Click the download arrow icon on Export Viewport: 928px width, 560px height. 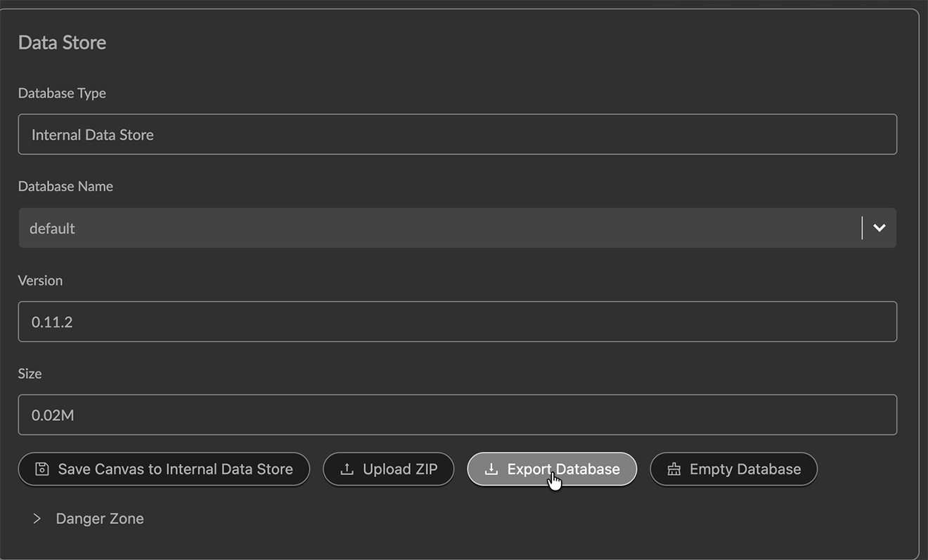pos(491,469)
